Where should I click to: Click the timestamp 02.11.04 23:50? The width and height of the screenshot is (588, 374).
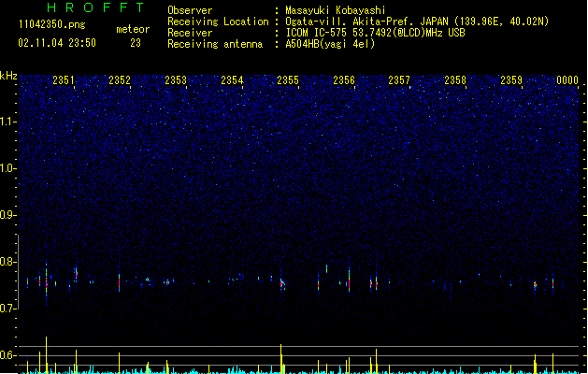point(57,43)
